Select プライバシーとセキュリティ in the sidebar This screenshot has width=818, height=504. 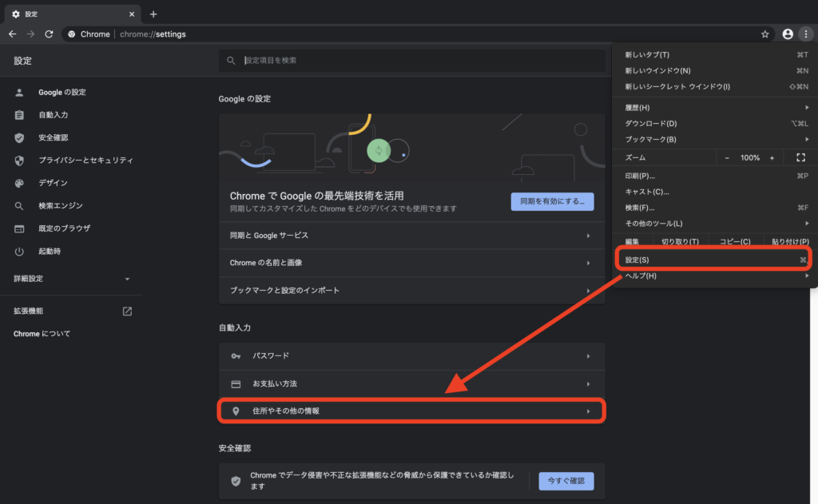click(86, 161)
